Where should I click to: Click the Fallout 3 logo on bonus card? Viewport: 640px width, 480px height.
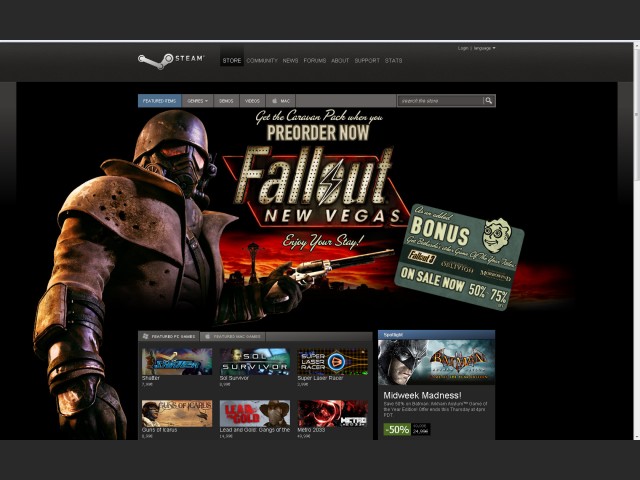[422, 258]
